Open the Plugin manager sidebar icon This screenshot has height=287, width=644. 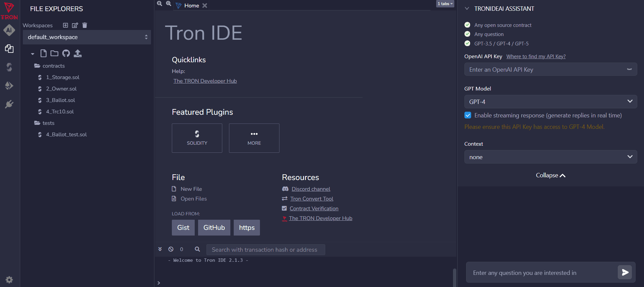(9, 104)
